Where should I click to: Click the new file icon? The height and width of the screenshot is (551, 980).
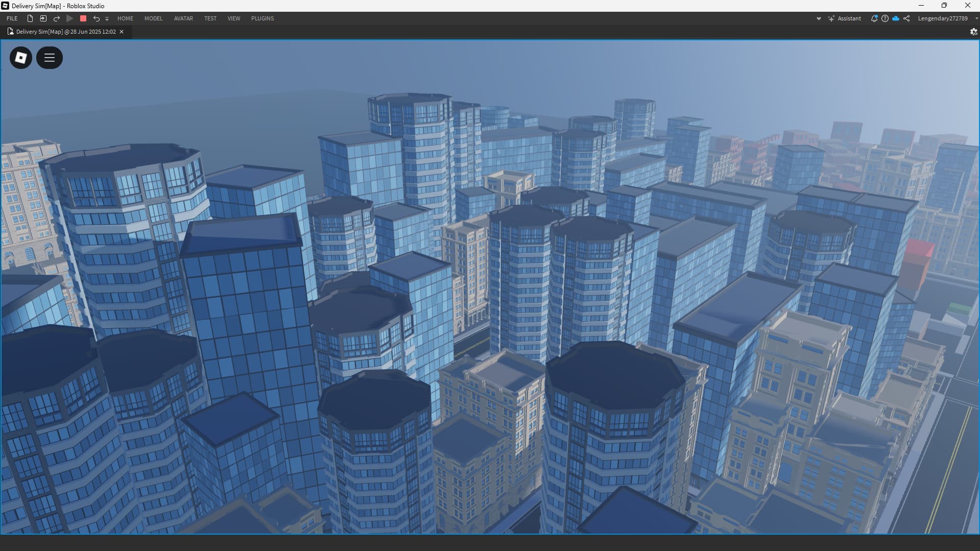pos(30,18)
